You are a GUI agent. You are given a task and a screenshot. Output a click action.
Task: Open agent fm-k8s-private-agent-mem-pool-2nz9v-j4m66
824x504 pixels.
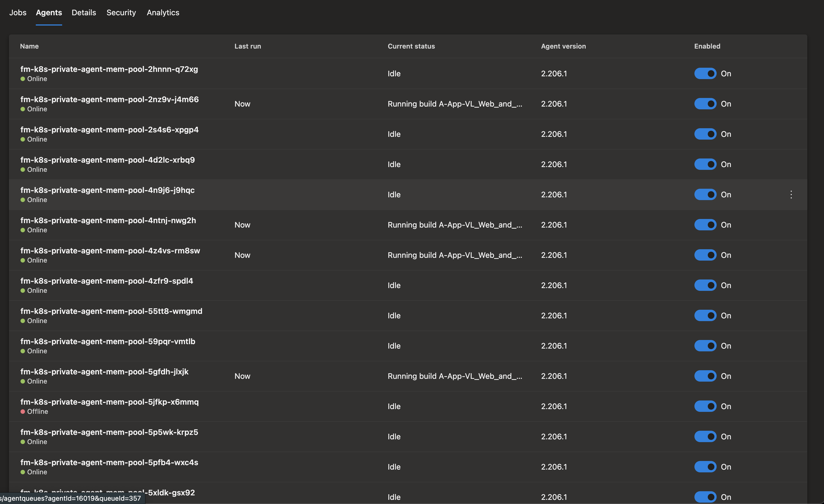coord(109,99)
